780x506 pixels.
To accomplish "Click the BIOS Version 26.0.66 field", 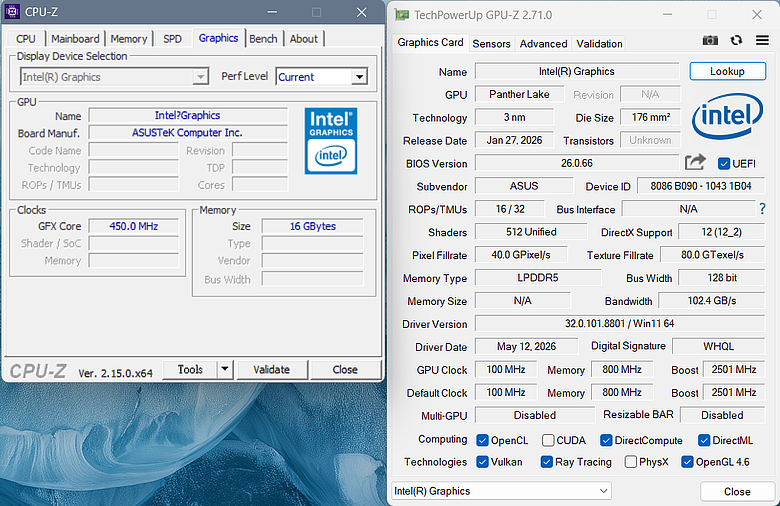I will pyautogui.click(x=577, y=163).
